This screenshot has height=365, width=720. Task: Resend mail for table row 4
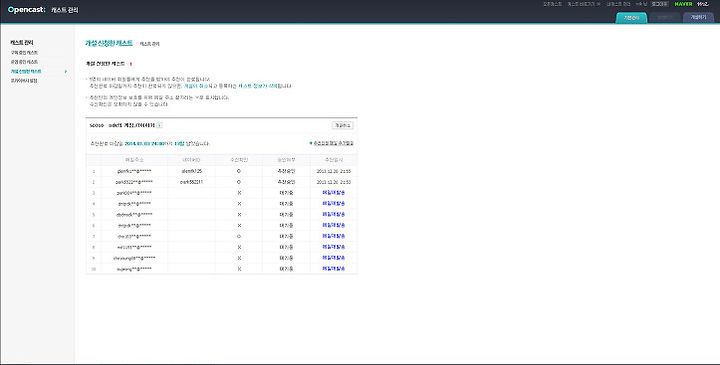(333, 203)
